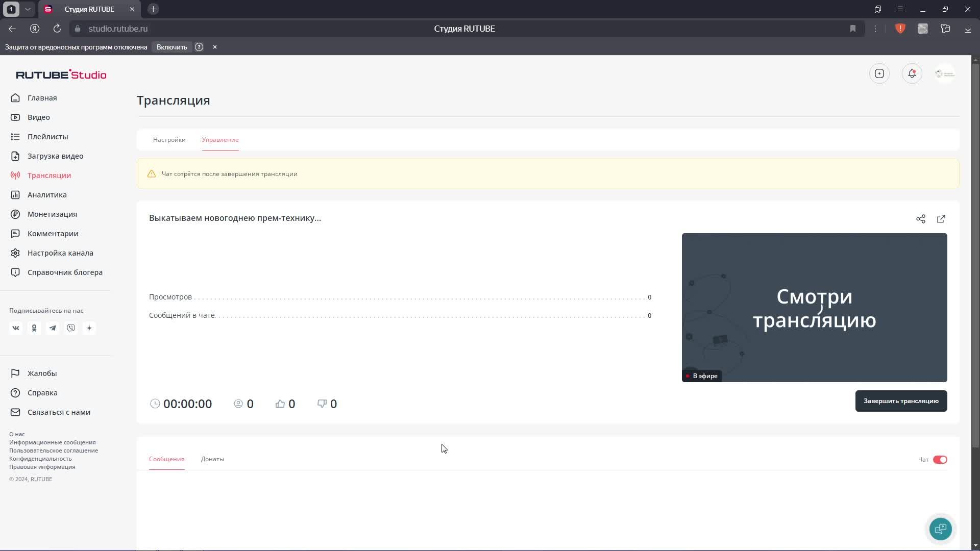Click the Аналитика sidebar icon
This screenshot has width=980, height=551.
[15, 194]
